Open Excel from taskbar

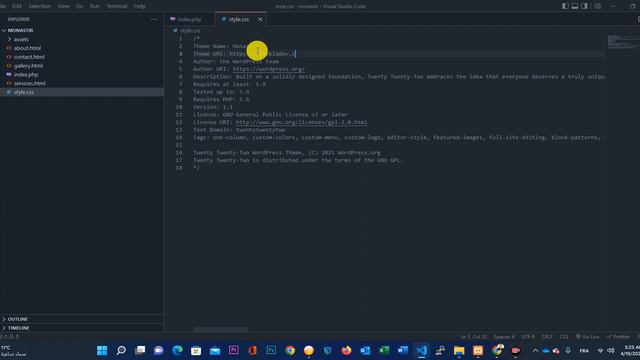384,350
